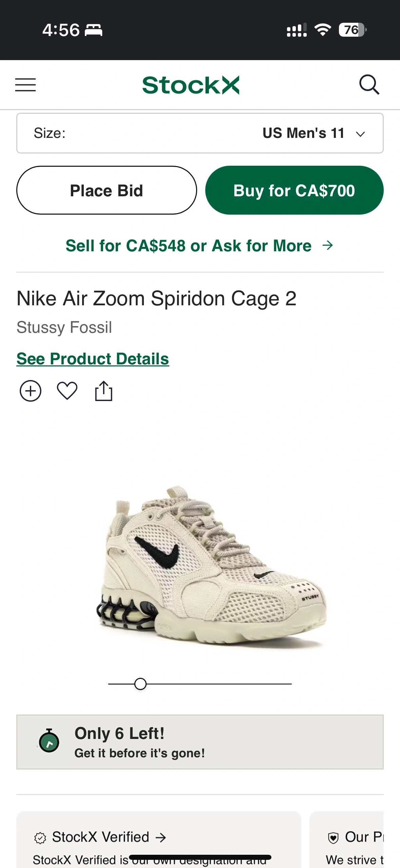Tap the shield icon on Our Promise card
This screenshot has height=868, width=400.
333,838
